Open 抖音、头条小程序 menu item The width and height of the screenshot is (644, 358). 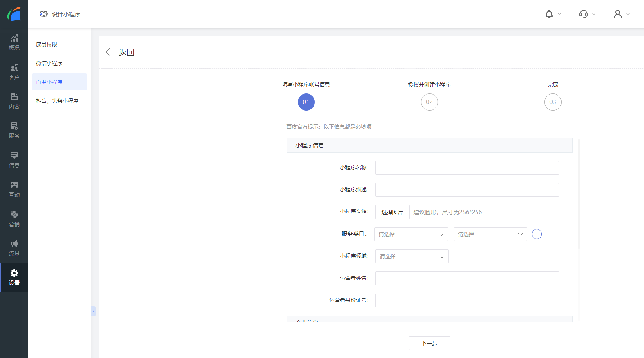click(x=57, y=101)
